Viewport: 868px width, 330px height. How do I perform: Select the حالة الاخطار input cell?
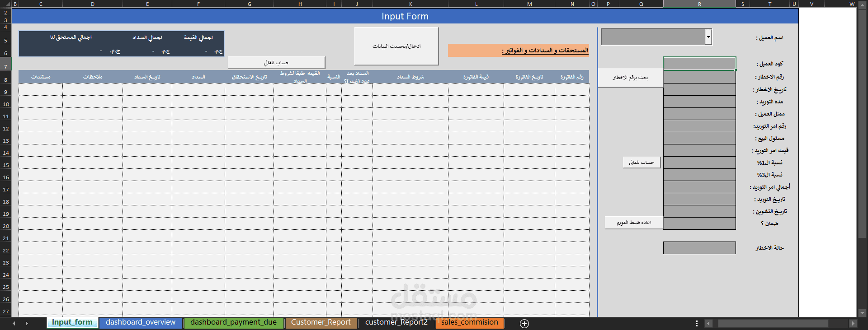[x=699, y=248]
